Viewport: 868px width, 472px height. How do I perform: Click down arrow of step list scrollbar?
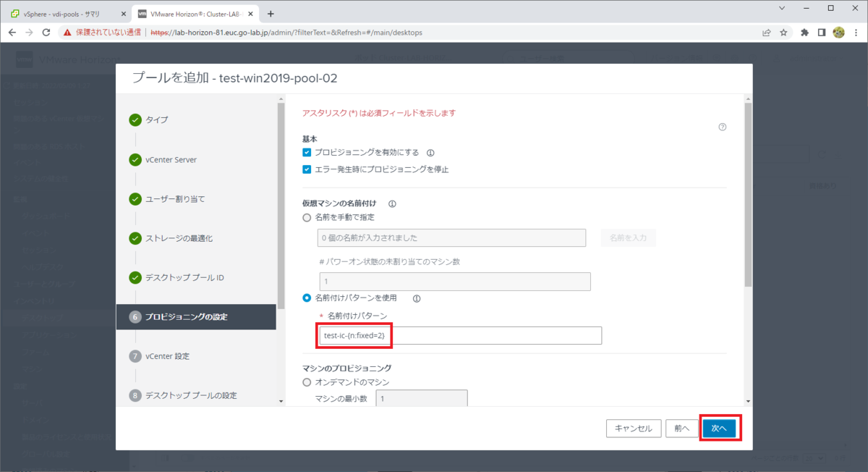pyautogui.click(x=281, y=400)
